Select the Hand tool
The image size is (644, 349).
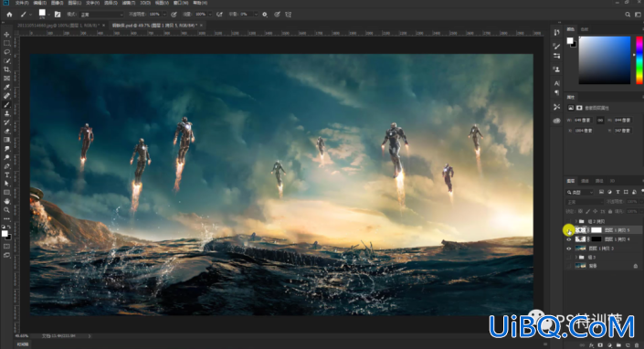(x=7, y=201)
